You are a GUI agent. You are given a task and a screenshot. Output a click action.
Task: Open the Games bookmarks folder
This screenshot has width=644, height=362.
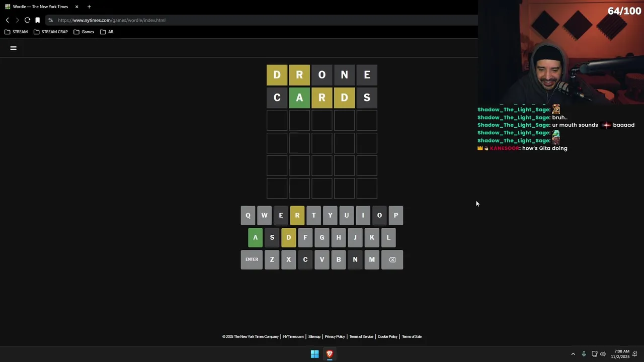[x=84, y=32]
